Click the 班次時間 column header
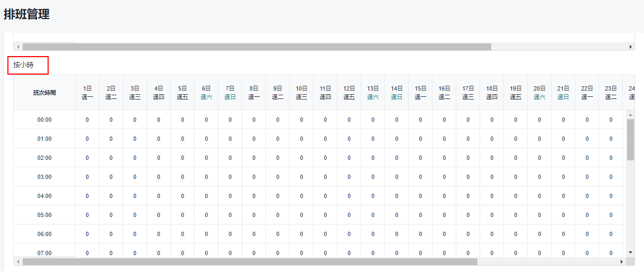 (x=44, y=93)
